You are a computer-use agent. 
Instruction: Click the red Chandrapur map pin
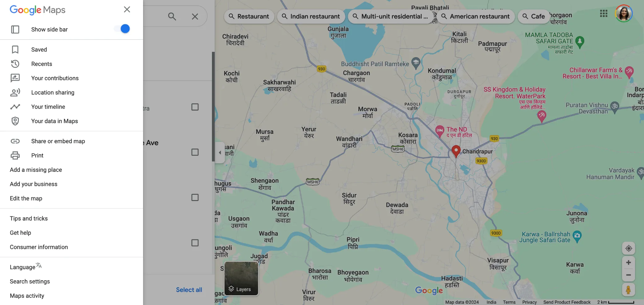456,151
